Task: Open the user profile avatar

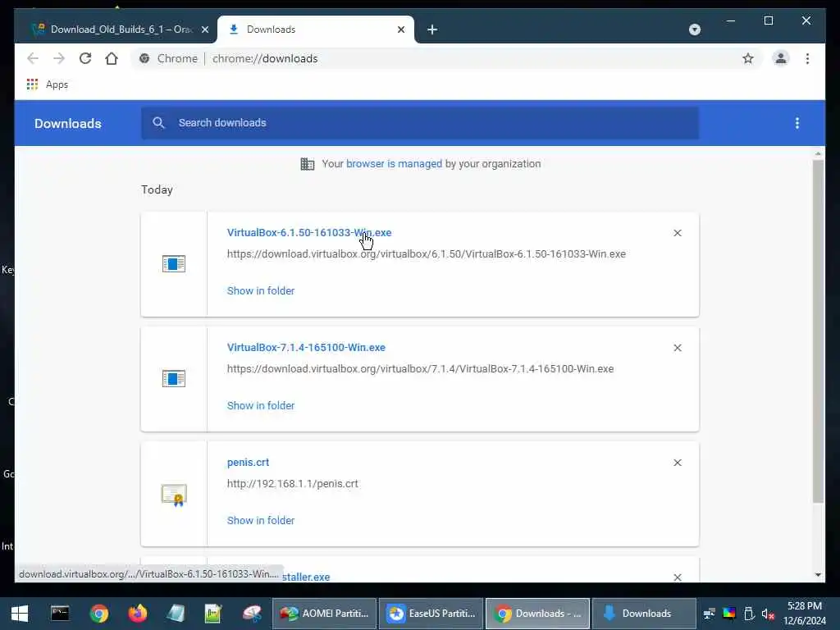Action: (781, 58)
